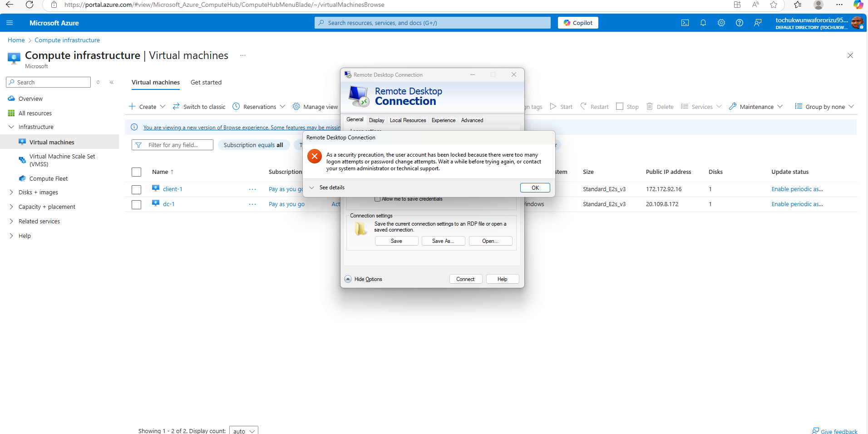The image size is (868, 434).
Task: Click Switch to classic
Action: pos(199,107)
